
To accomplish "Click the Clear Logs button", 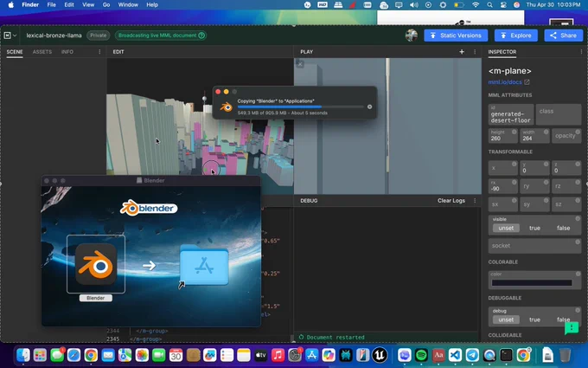I will point(451,201).
